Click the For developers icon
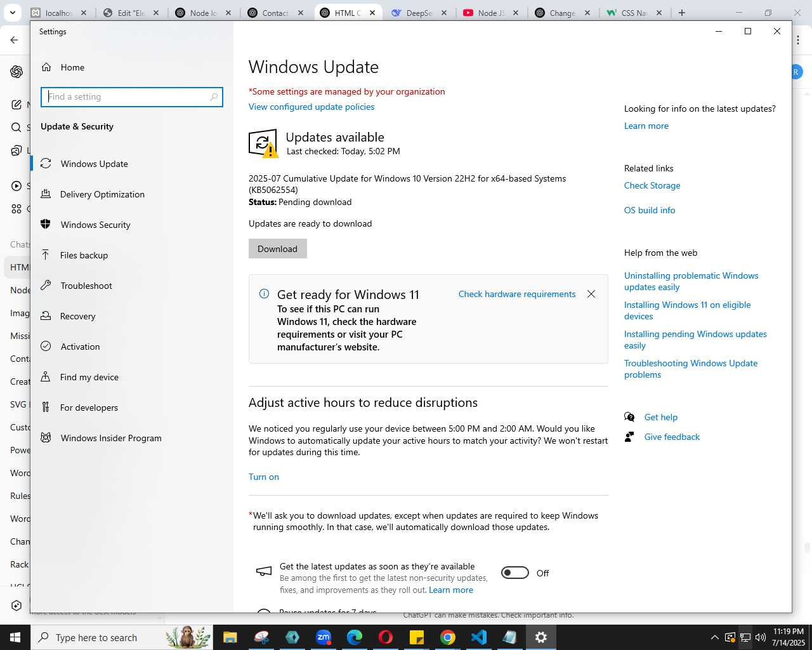Image resolution: width=812 pixels, height=650 pixels. tap(46, 407)
